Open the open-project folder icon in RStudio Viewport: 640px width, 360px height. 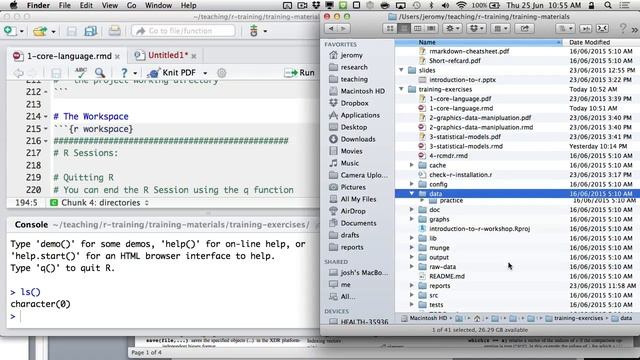coord(40,31)
